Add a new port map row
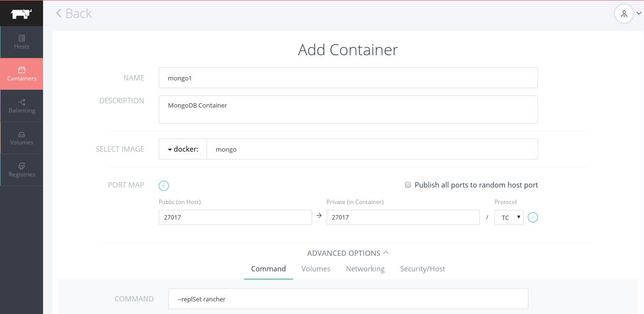The image size is (644, 314). [x=164, y=186]
